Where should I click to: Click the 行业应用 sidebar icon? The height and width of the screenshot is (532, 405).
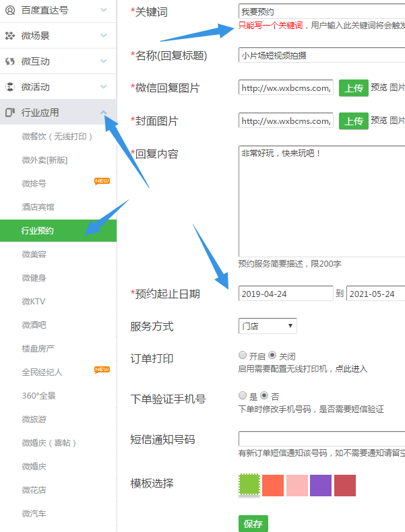pyautogui.click(x=9, y=112)
